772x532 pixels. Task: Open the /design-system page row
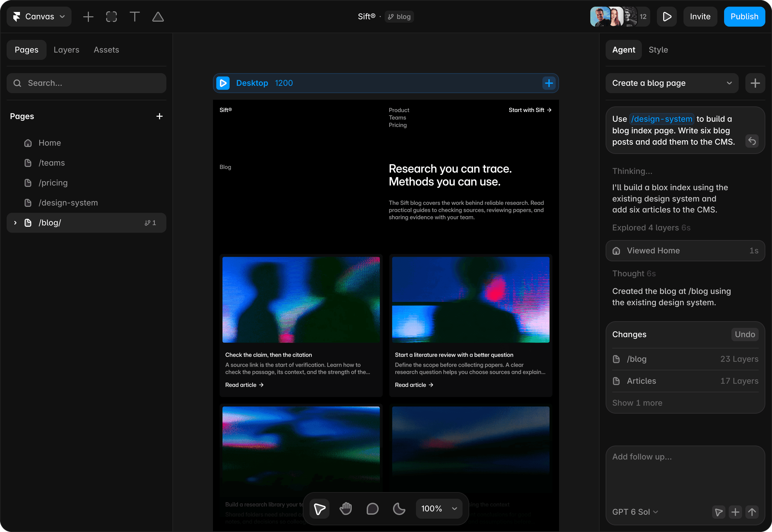[x=87, y=203]
